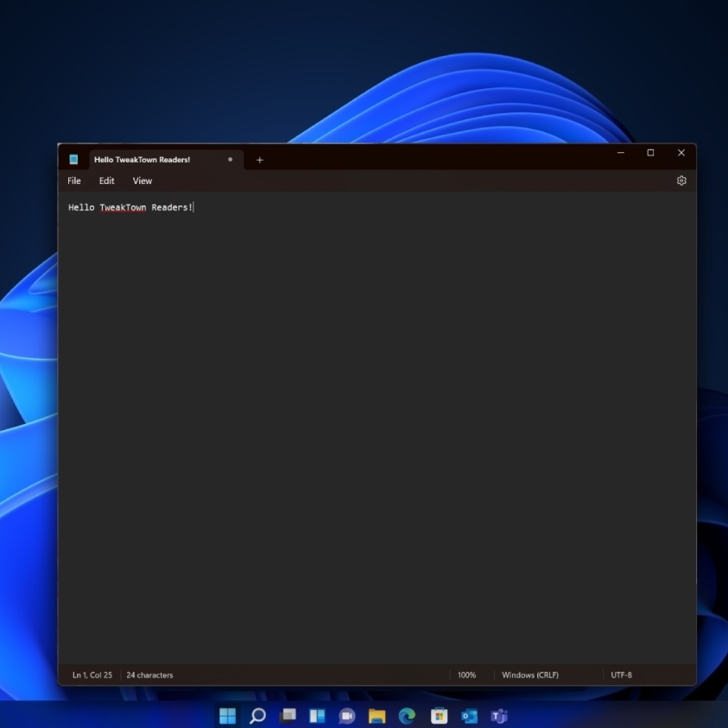Screen dimensions: 728x728
Task: Click the UTF-8 encoding indicator
Action: [621, 674]
